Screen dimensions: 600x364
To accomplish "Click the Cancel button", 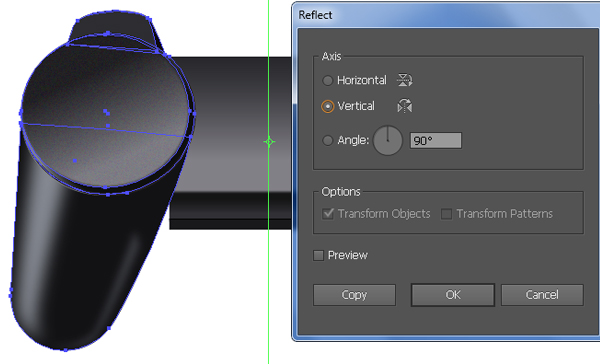I will (542, 295).
